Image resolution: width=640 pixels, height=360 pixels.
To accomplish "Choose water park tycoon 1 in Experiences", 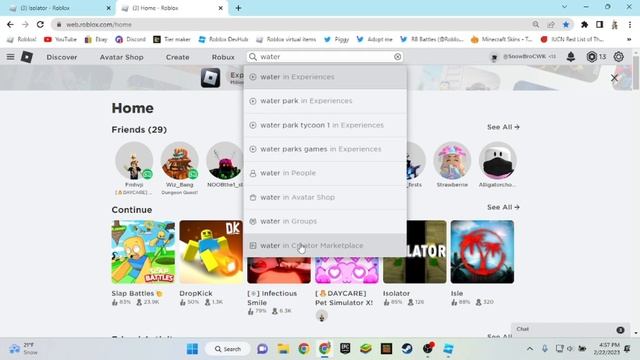I will pos(325,125).
